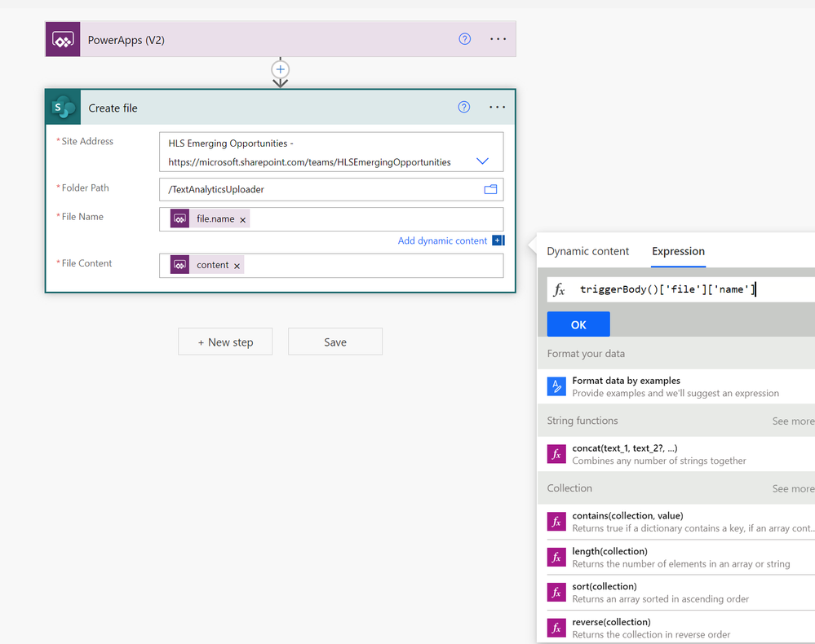The image size is (815, 644).
Task: Insert the contains(collection, value) function
Action: pyautogui.click(x=675, y=522)
